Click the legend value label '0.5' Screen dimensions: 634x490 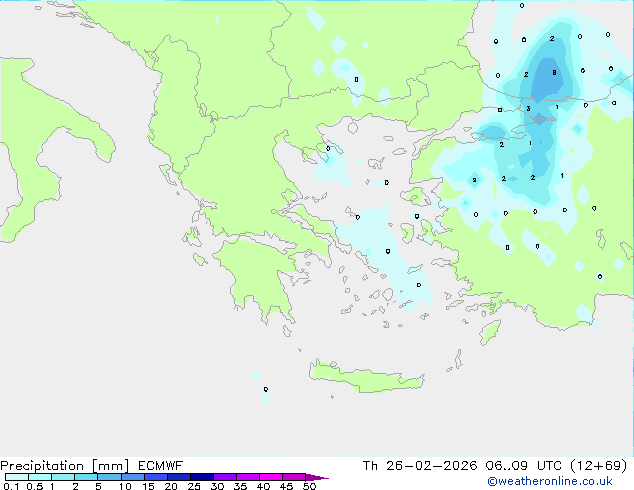(35, 486)
